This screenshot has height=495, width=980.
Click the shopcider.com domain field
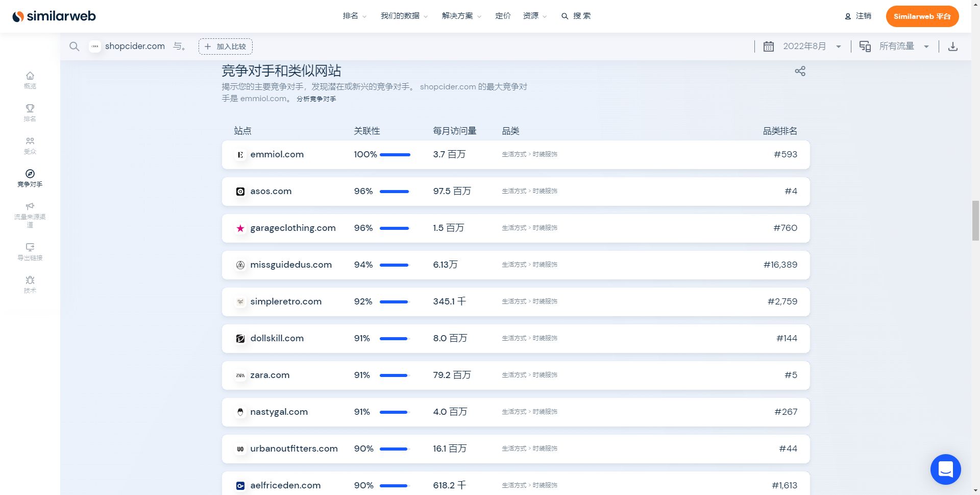tap(135, 46)
